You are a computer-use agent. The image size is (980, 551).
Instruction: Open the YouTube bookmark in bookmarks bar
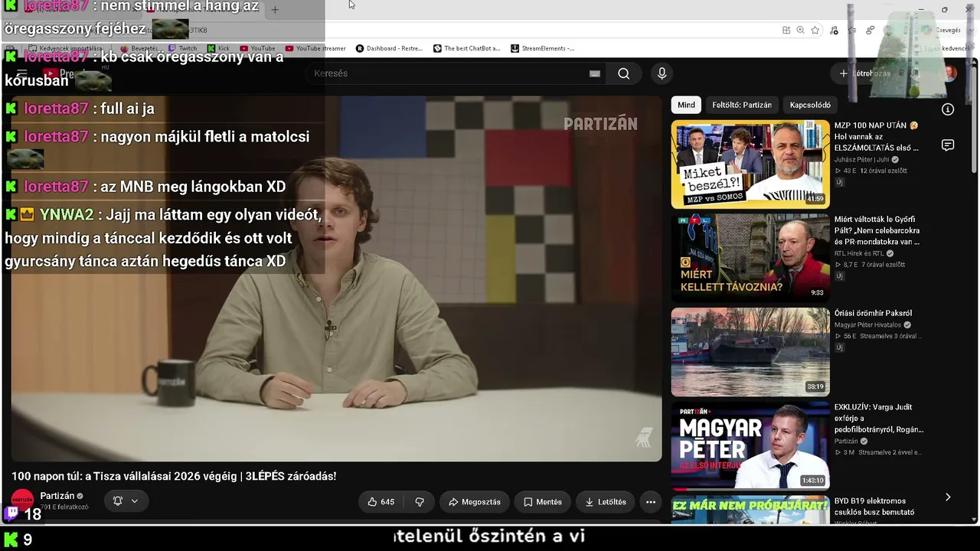257,48
